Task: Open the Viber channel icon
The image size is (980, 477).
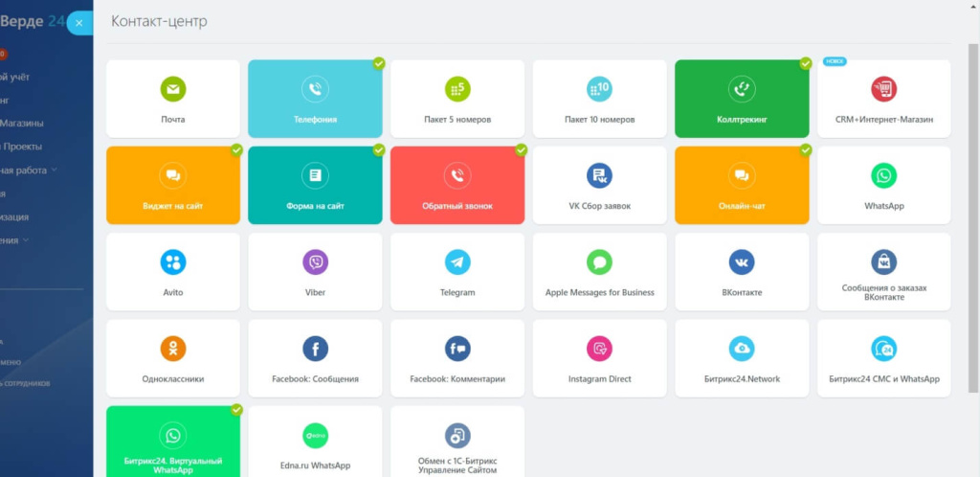Action: pos(315,262)
